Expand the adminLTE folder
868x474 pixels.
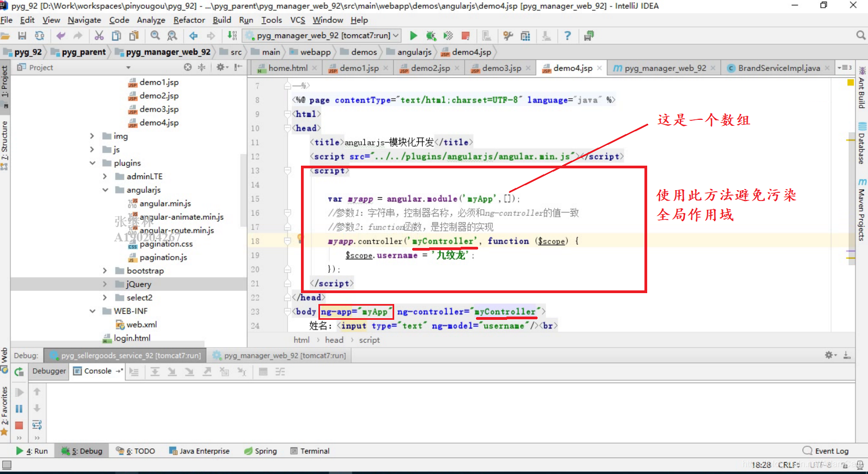click(x=105, y=177)
